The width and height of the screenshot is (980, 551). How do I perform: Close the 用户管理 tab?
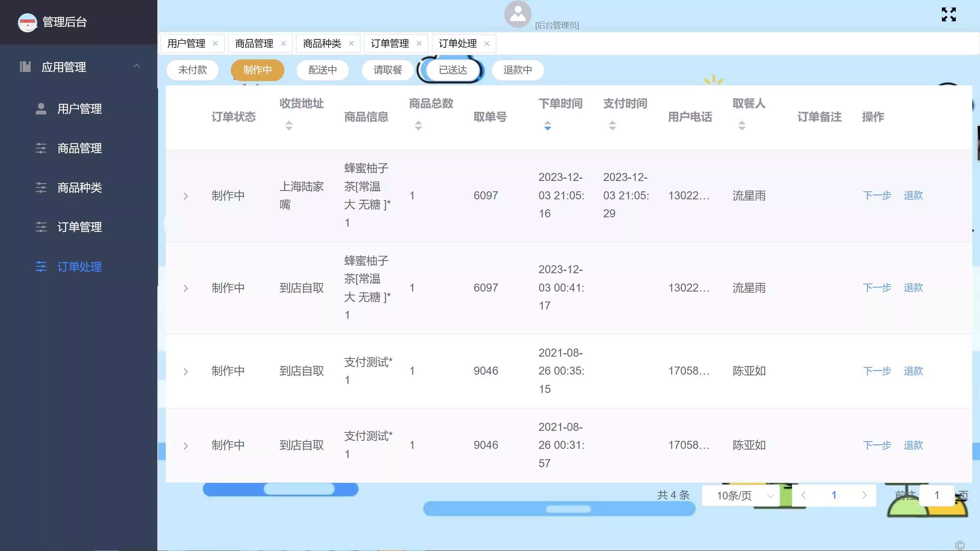click(215, 44)
